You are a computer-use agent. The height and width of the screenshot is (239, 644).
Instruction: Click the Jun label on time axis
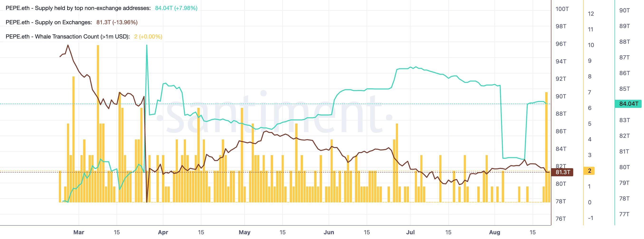pyautogui.click(x=329, y=232)
